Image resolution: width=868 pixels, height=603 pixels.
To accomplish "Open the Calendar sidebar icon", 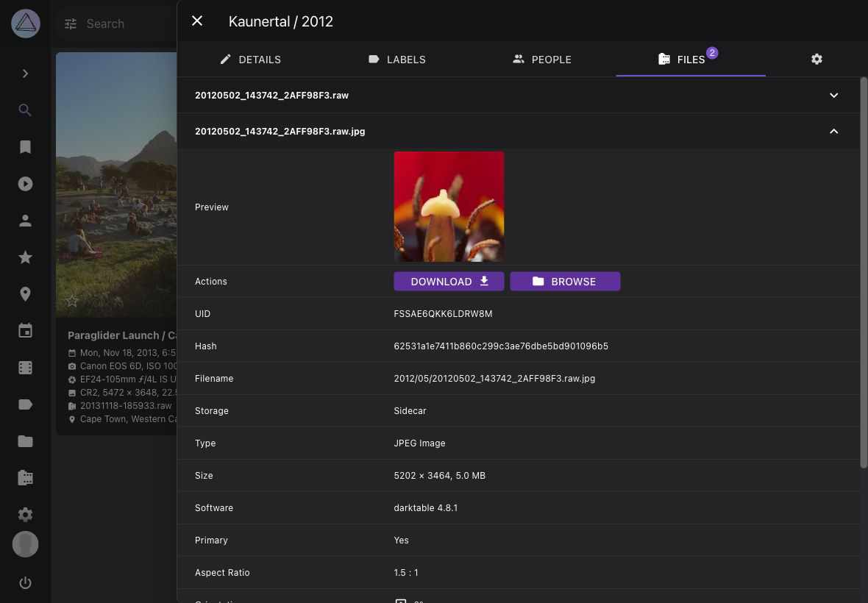I will click(x=25, y=330).
